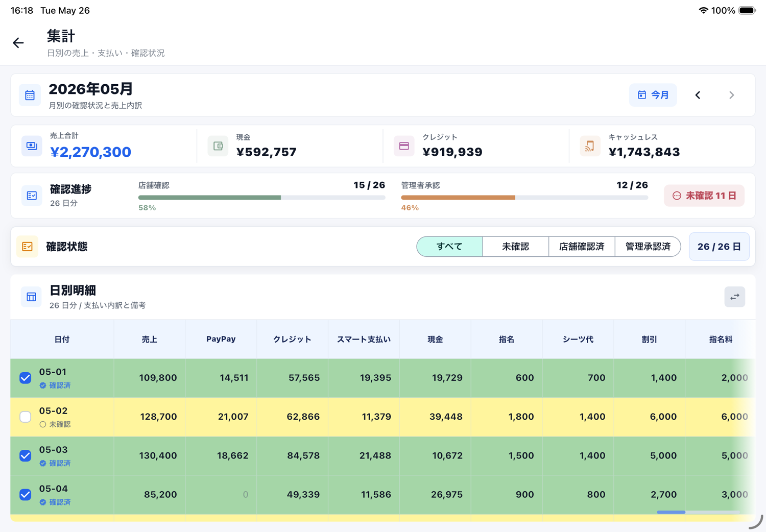This screenshot has height=532, width=766.
Task: Go to previous month with left chevron
Action: click(x=698, y=95)
